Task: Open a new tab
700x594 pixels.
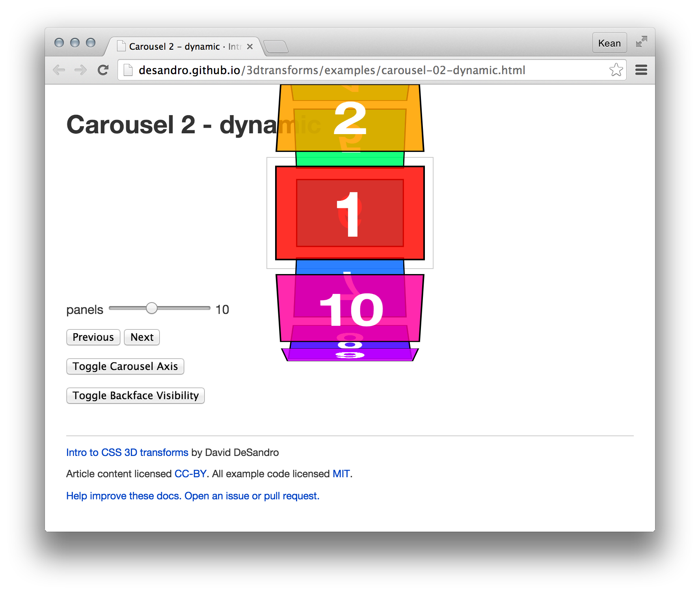Action: (276, 47)
